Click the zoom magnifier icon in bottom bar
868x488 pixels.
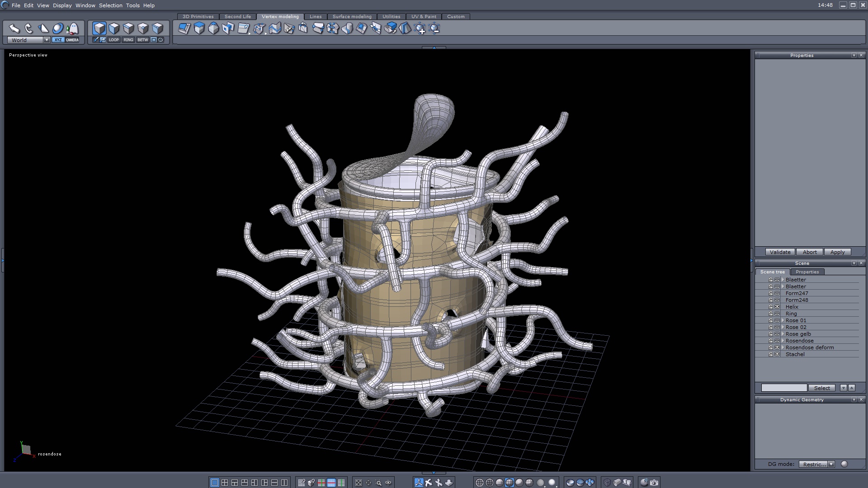point(379,483)
